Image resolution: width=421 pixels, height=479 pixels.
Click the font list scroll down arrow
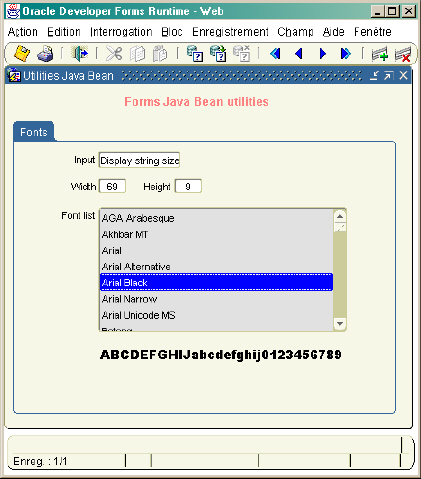click(x=340, y=323)
